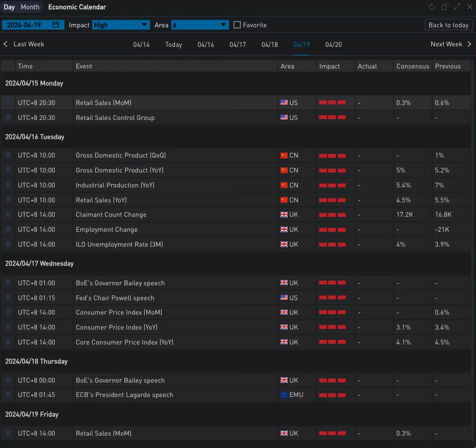This screenshot has height=448, width=476.
Task: Go to Last Week
Action: (24, 44)
